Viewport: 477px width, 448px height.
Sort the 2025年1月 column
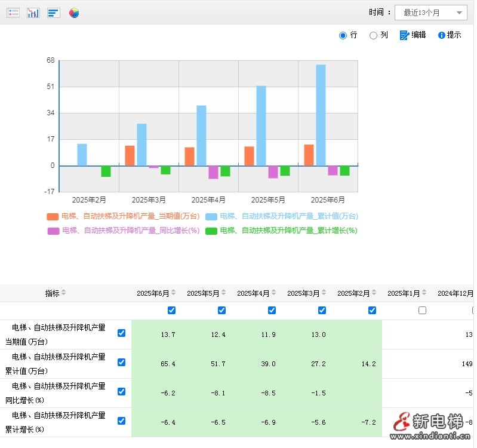click(424, 293)
